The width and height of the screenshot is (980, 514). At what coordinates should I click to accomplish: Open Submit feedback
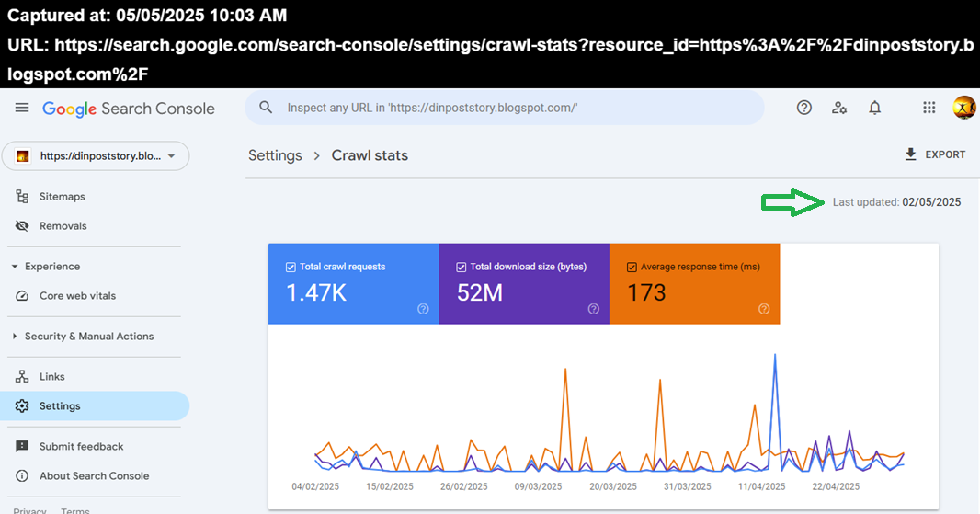click(81, 447)
